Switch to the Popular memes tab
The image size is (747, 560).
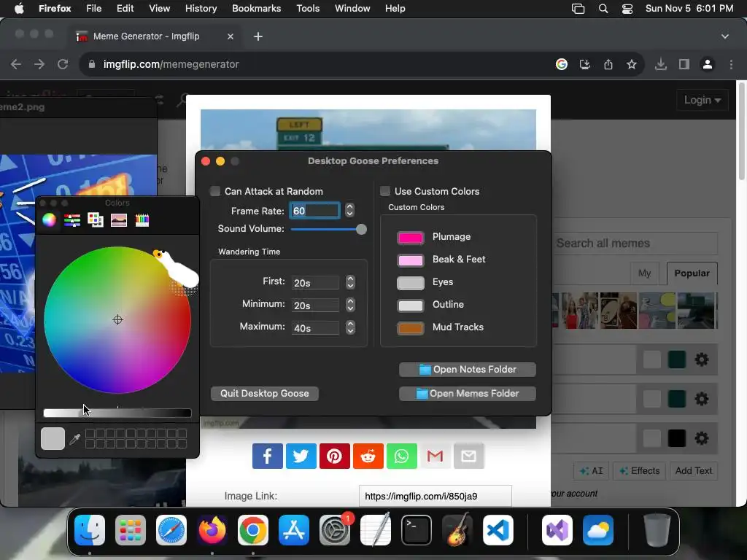(692, 273)
